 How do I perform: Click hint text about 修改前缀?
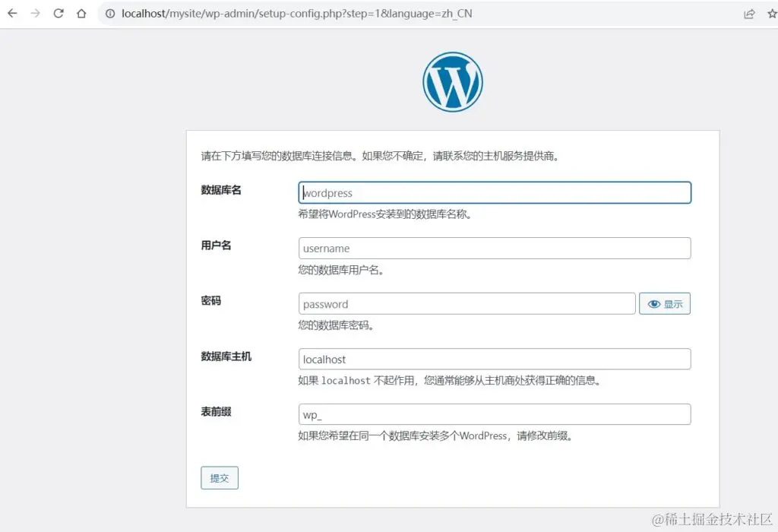tap(435, 436)
